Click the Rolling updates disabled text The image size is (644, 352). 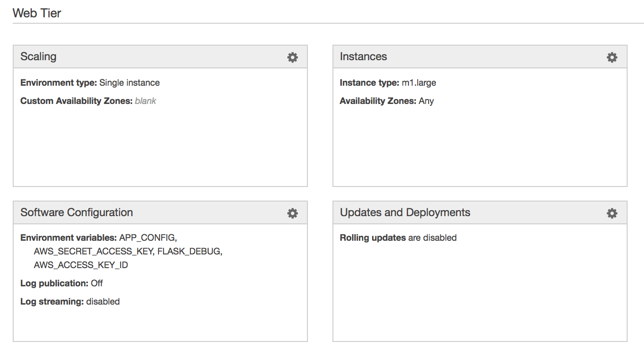click(x=398, y=237)
